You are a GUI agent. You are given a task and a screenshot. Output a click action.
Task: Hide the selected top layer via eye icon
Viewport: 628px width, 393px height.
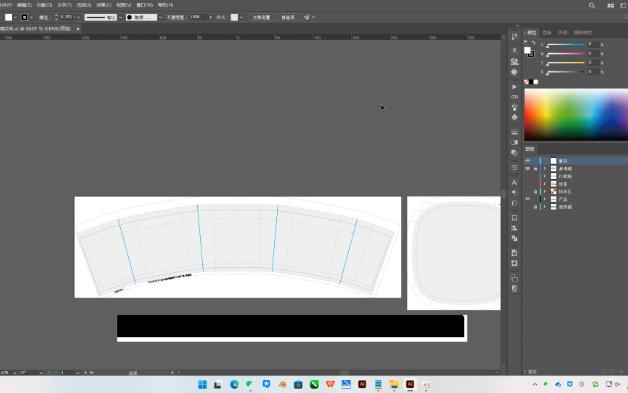tap(527, 161)
